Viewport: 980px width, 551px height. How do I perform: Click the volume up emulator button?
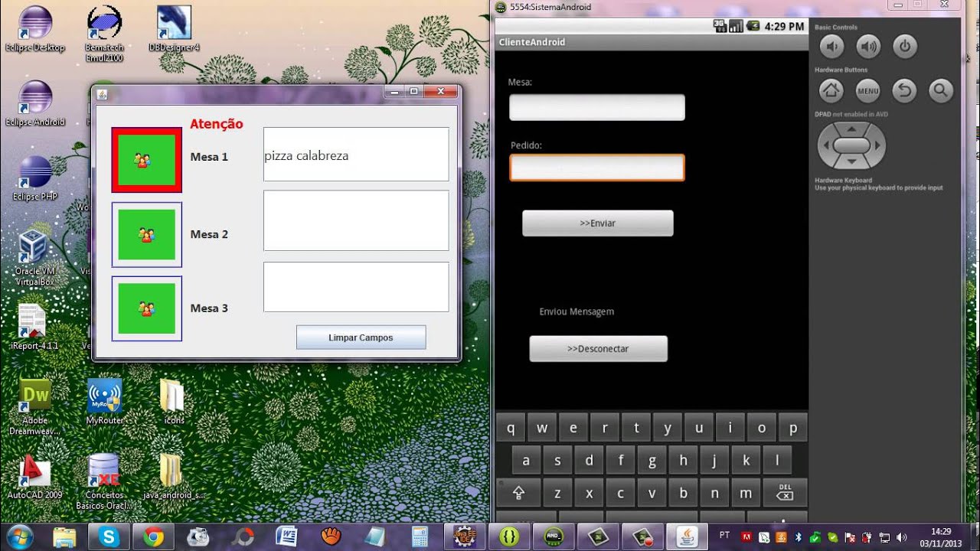click(868, 47)
